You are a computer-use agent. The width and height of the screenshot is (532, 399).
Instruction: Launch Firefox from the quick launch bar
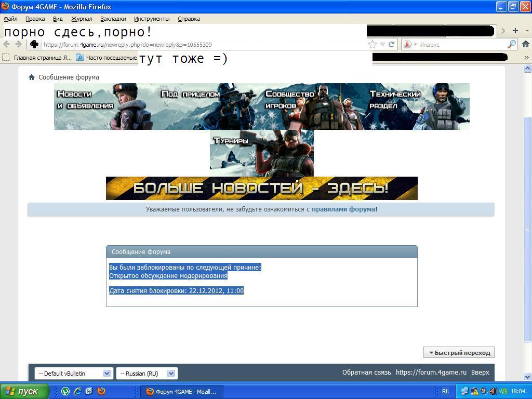click(101, 391)
